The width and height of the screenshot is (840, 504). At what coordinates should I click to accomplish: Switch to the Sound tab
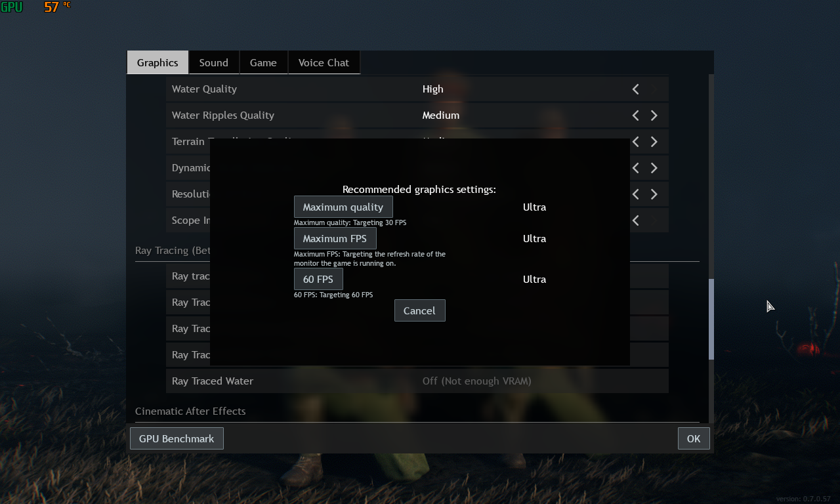point(214,62)
